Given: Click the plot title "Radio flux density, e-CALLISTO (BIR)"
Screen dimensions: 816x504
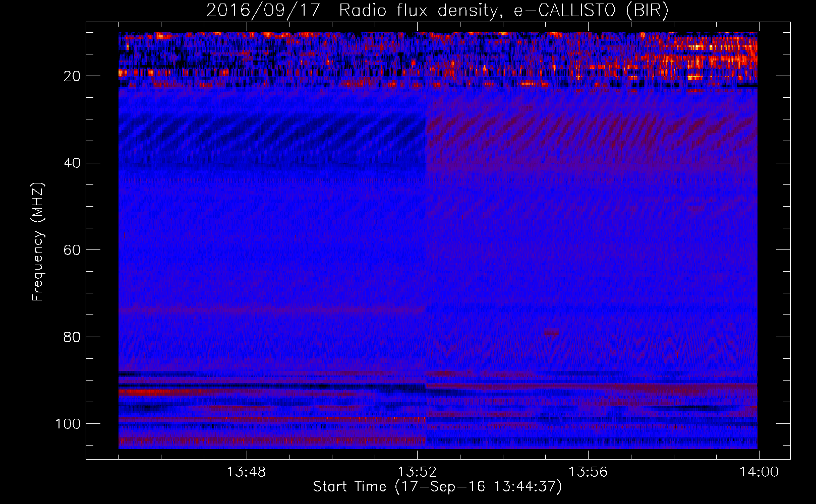Looking at the screenshot, I should pyautogui.click(x=503, y=11).
